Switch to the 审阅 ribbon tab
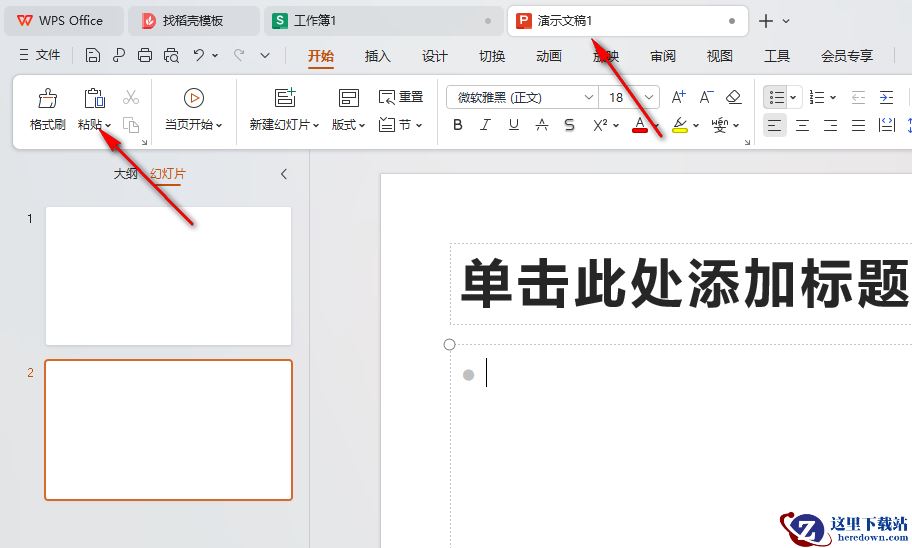 [662, 56]
